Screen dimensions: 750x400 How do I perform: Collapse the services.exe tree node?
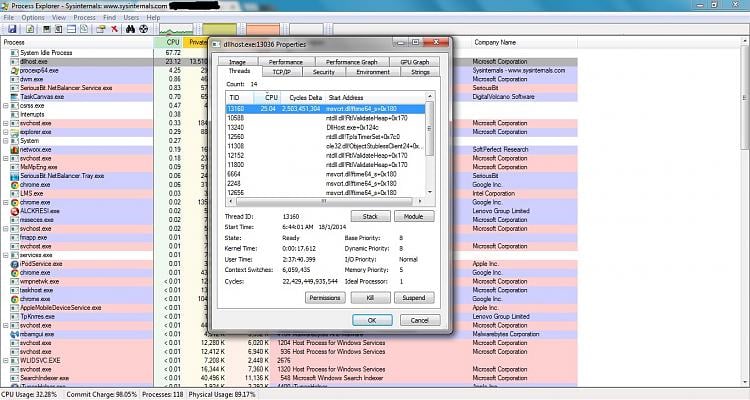click(x=6, y=255)
